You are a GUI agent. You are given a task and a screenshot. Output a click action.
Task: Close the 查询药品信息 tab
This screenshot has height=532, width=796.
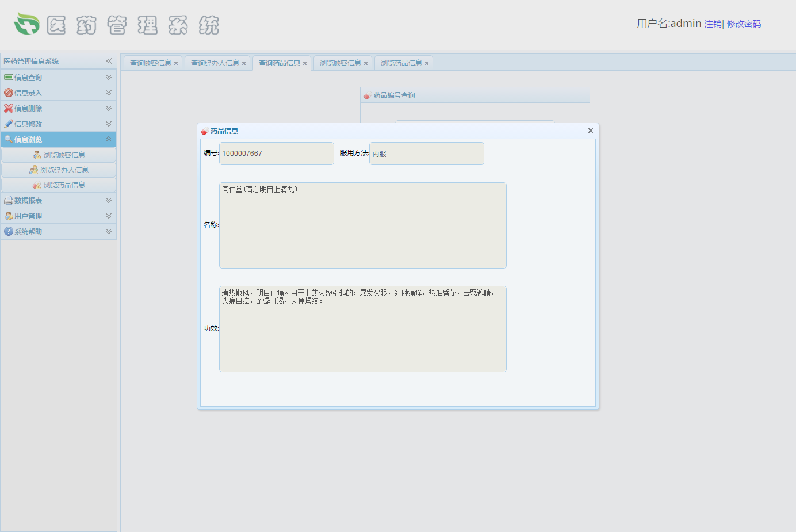305,63
